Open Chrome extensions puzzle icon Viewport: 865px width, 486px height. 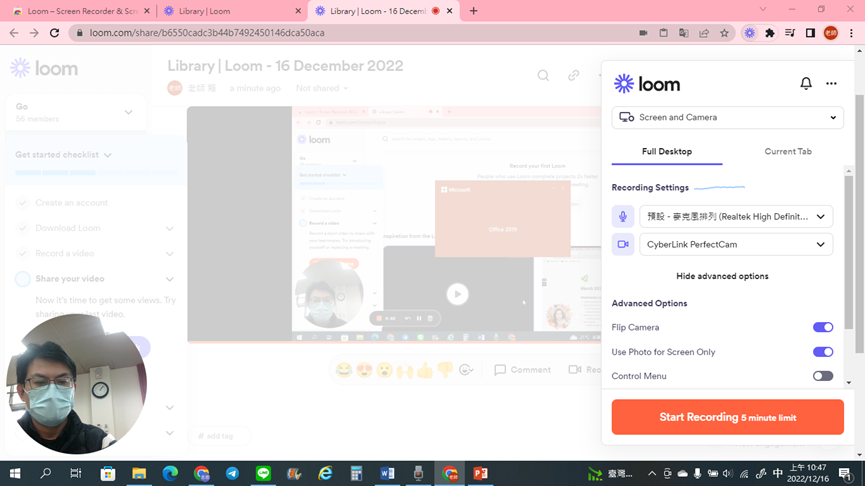point(770,33)
